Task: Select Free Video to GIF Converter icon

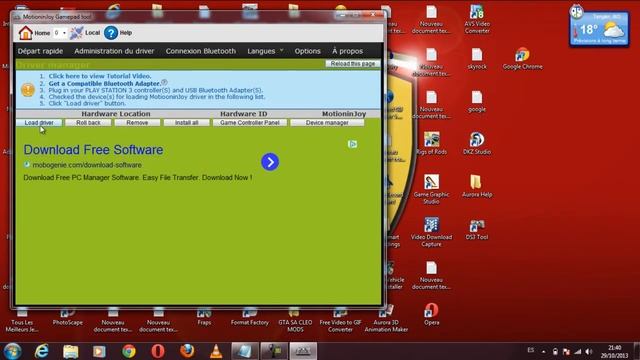Action: click(x=340, y=318)
